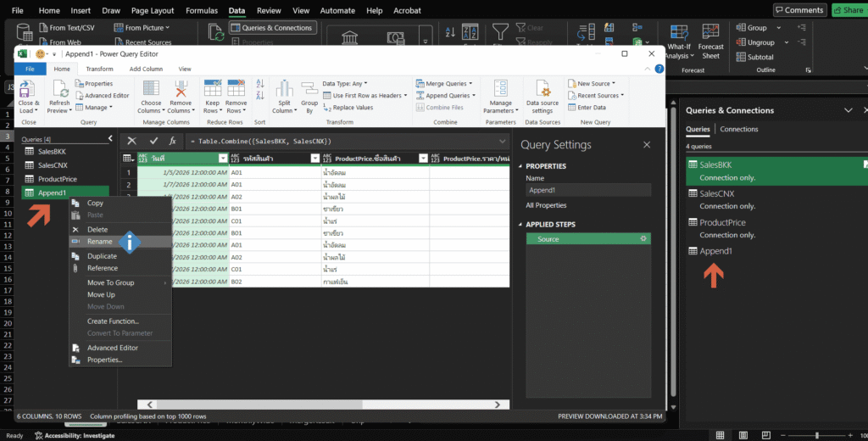Close the Query Settings pane

[x=647, y=145]
